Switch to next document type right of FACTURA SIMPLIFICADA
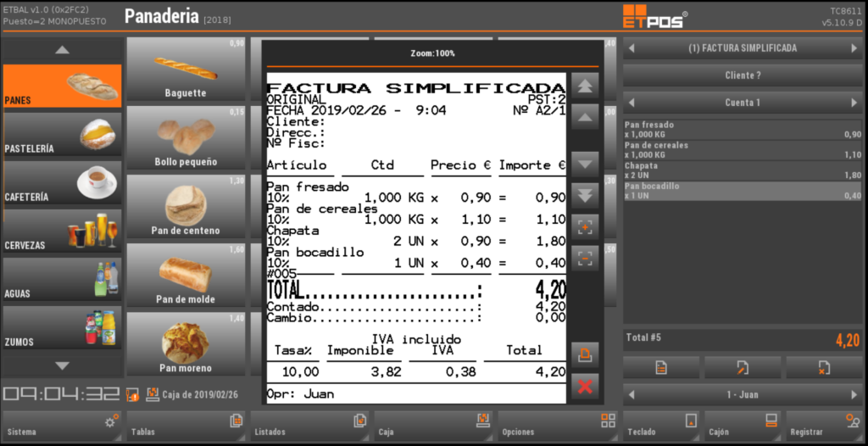Viewport: 868px width, 446px height. 854,49
